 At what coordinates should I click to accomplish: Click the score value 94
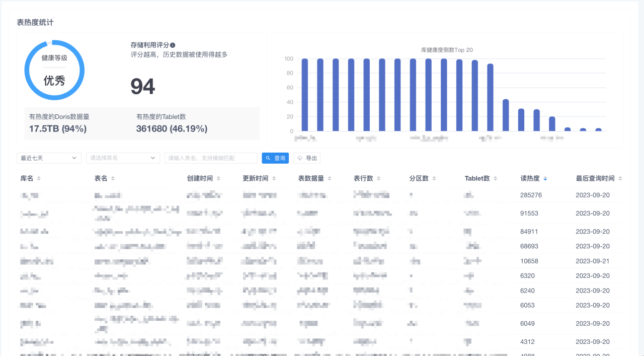(143, 87)
